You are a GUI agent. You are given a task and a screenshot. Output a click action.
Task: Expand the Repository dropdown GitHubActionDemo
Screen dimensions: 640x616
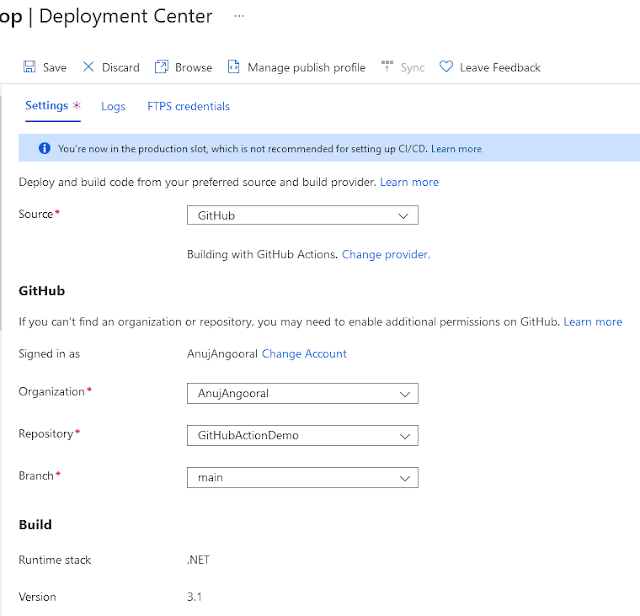click(302, 436)
